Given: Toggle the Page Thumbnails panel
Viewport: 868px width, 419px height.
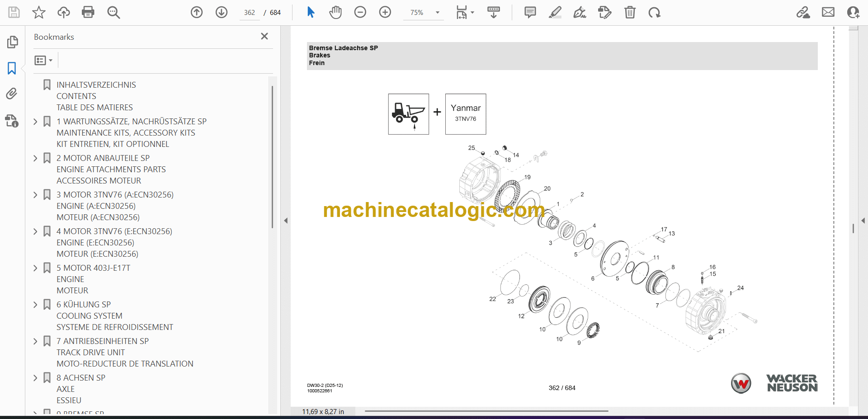Looking at the screenshot, I should [x=12, y=42].
